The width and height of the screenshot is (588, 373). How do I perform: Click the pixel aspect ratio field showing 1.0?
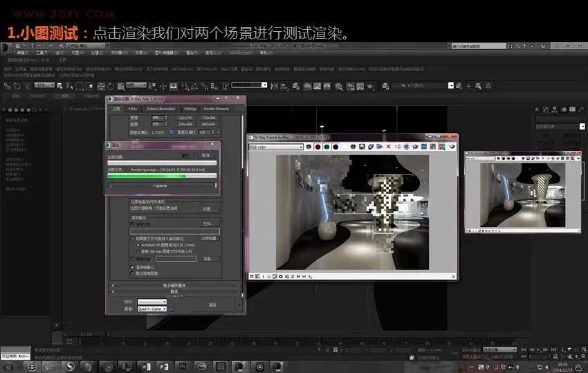pos(204,132)
